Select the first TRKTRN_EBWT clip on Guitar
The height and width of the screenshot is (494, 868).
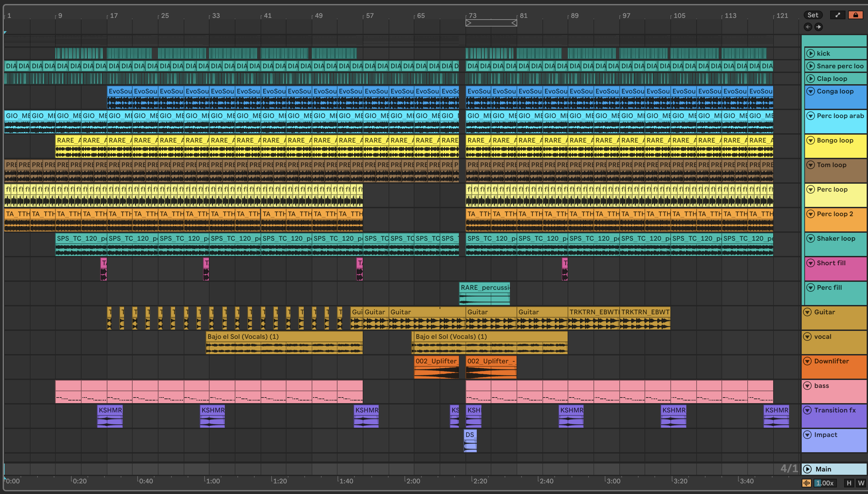coord(593,318)
